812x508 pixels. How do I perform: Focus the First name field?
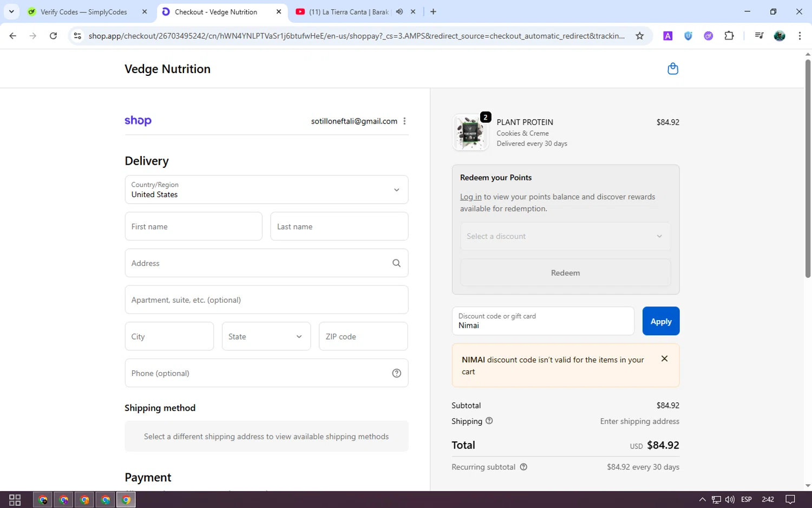[x=193, y=226]
